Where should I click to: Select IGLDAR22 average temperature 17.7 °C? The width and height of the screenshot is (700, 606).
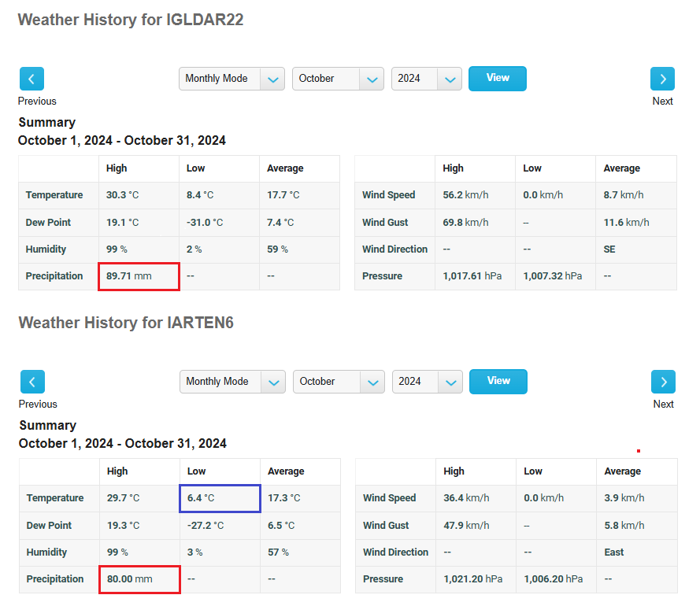pos(283,195)
